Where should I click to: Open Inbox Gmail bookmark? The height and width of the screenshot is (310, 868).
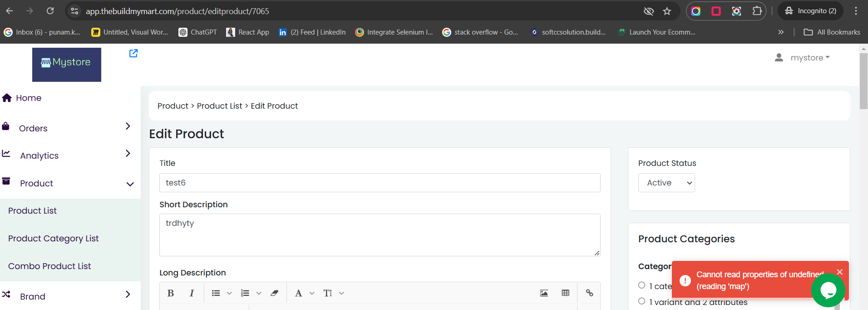42,32
